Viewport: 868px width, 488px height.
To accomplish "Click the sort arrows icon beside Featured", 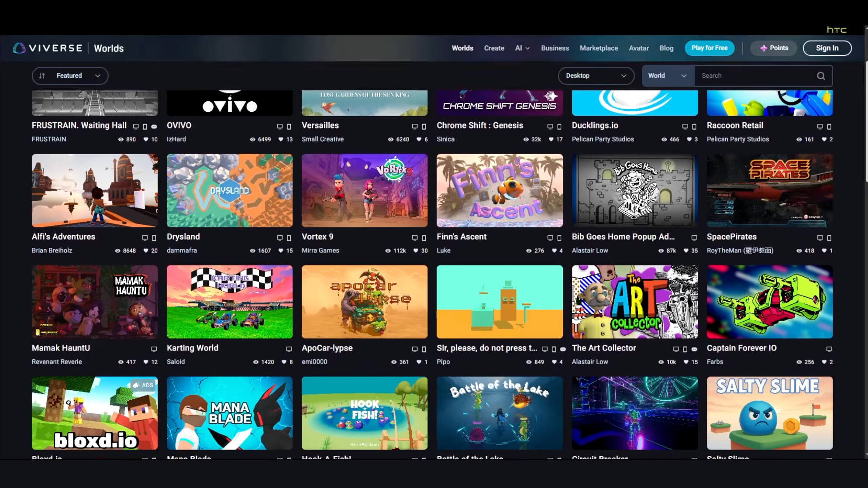I will pyautogui.click(x=42, y=76).
